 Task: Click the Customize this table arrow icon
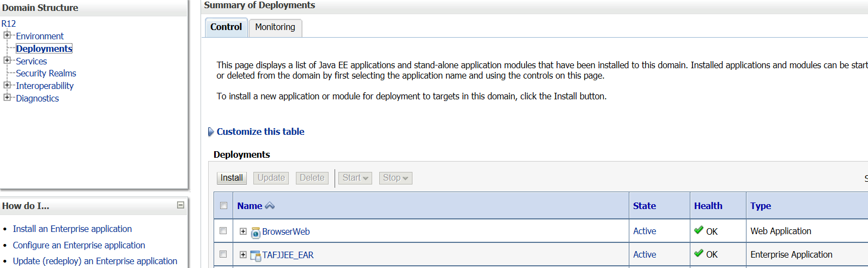[211, 132]
